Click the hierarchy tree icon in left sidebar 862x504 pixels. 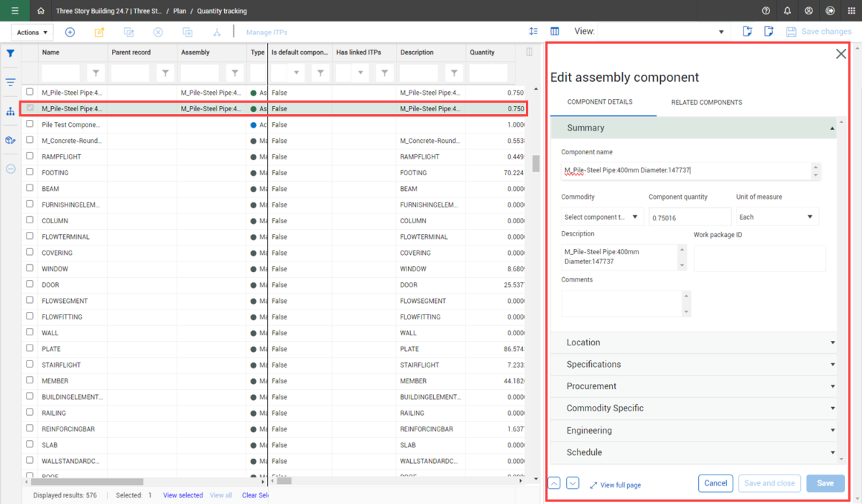(11, 111)
